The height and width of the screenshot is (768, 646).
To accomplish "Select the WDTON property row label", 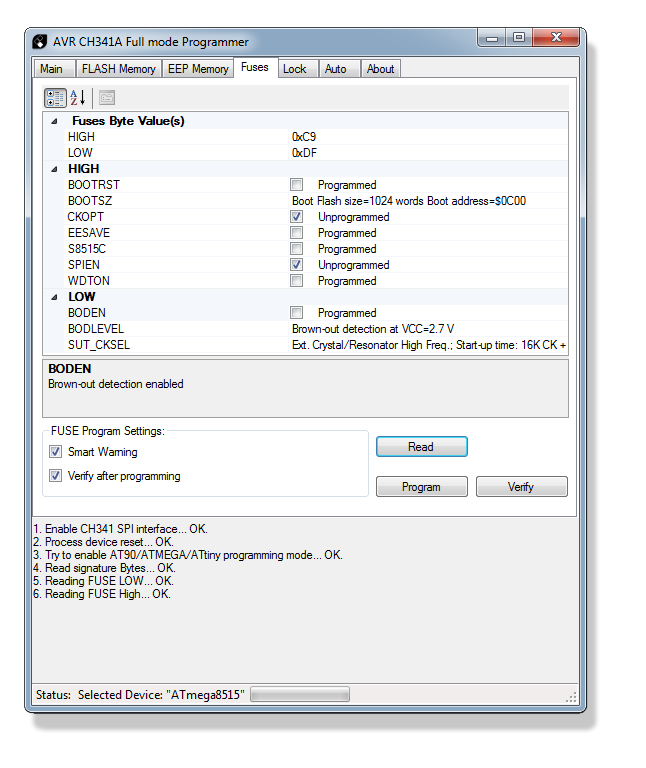I will 89,281.
